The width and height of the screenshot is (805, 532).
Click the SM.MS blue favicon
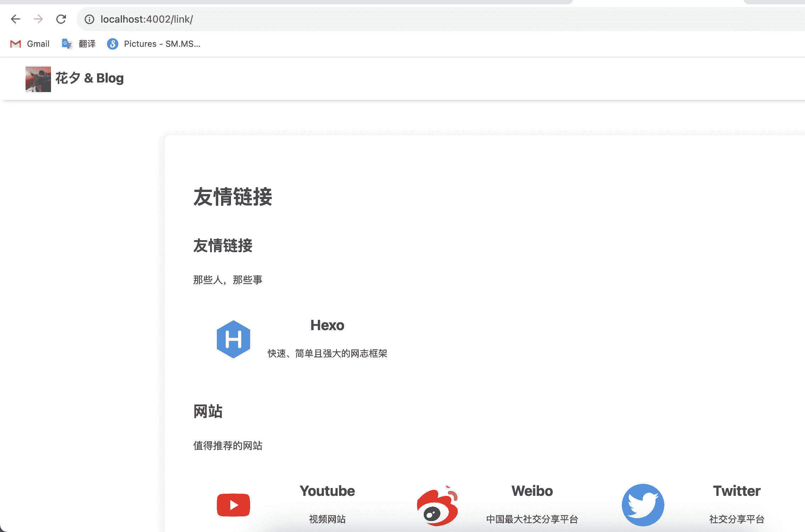[x=113, y=44]
